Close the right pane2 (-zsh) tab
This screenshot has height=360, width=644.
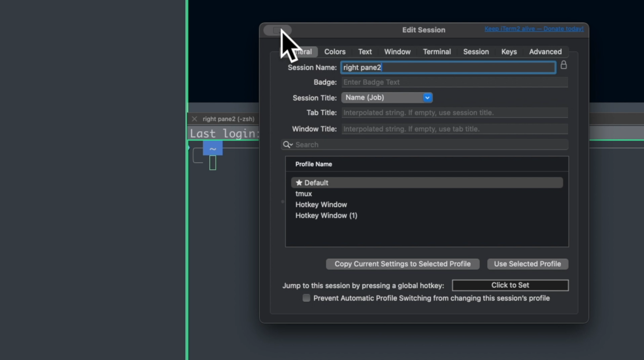194,119
